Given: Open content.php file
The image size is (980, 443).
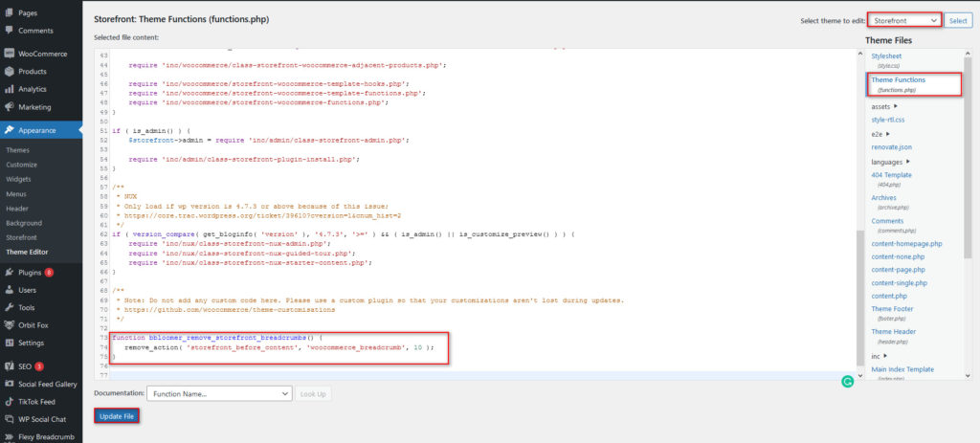Looking at the screenshot, I should pyautogui.click(x=889, y=297).
